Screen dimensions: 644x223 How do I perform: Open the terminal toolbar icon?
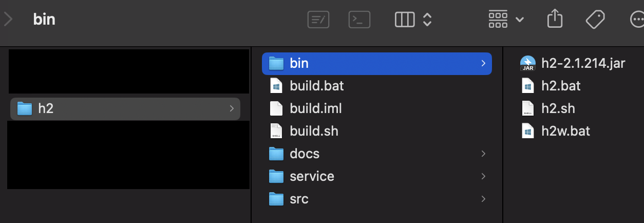tap(359, 20)
